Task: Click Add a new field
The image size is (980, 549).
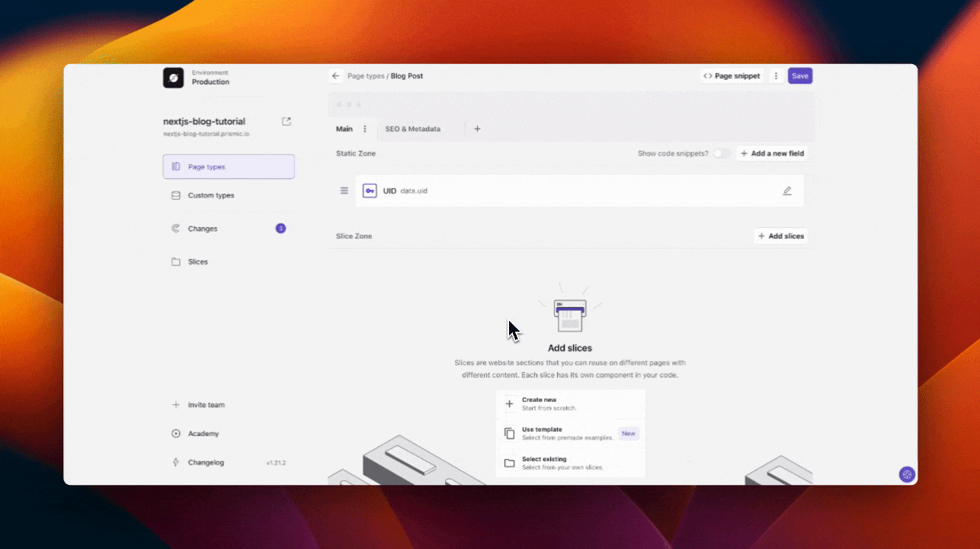Action: [x=772, y=152]
